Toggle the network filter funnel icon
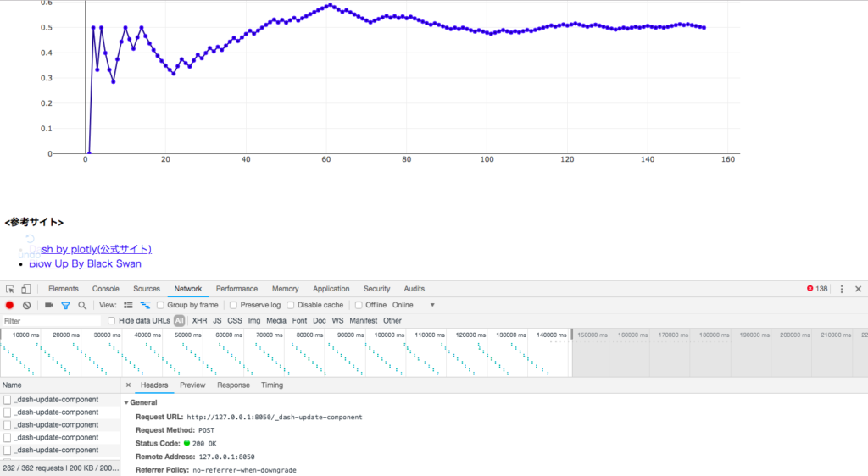Viewport: 868px width, 476px height. coord(65,305)
